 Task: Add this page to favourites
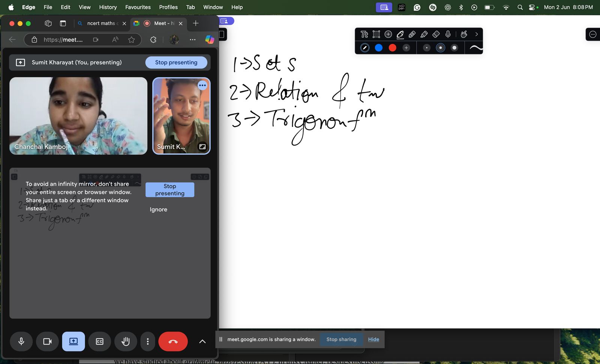132,40
